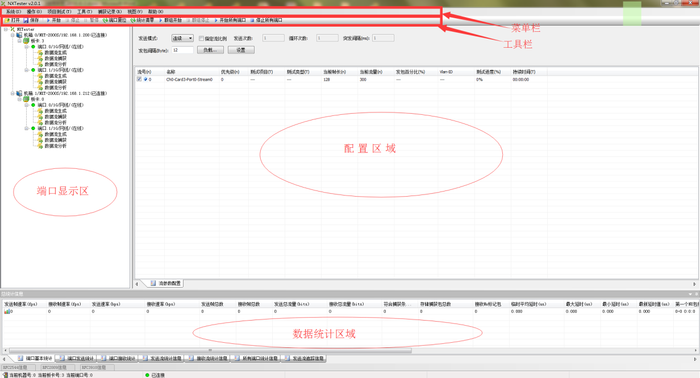
Task: Click the 打开 (Open) toolbar icon
Action: 7,21
